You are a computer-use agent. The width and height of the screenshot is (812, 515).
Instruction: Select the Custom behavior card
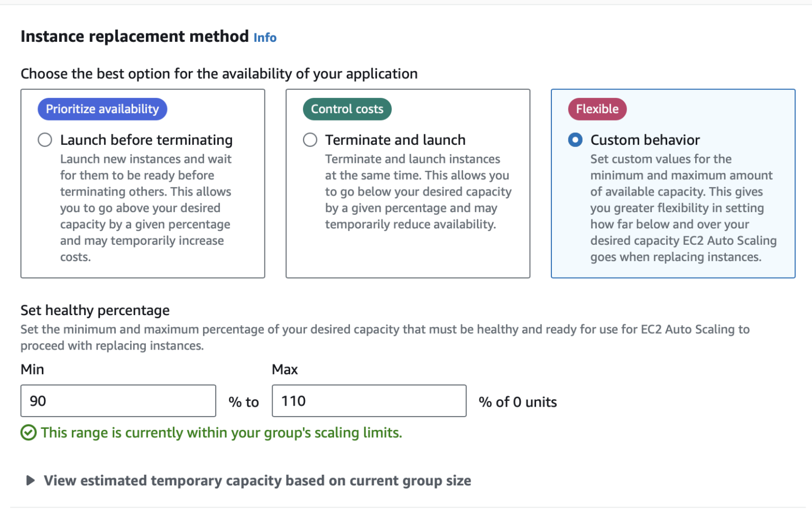673,183
